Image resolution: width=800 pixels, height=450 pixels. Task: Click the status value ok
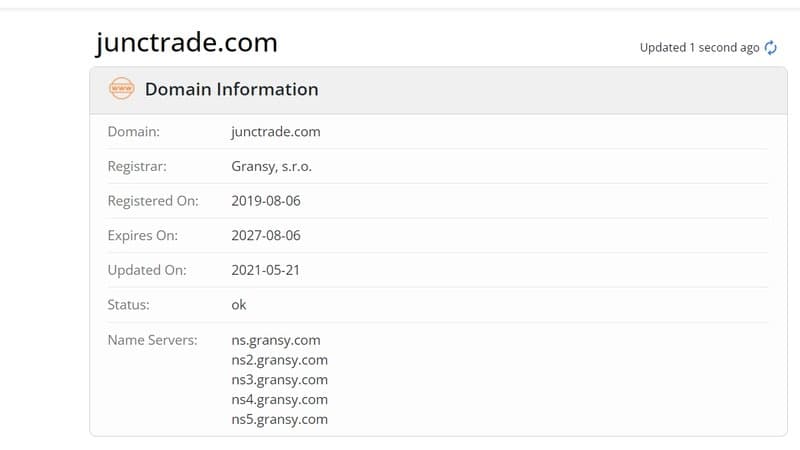[x=239, y=305]
